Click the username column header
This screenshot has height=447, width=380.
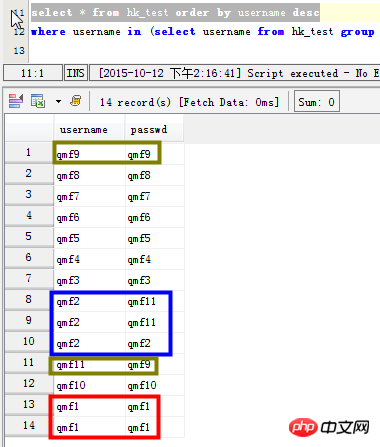coord(89,130)
